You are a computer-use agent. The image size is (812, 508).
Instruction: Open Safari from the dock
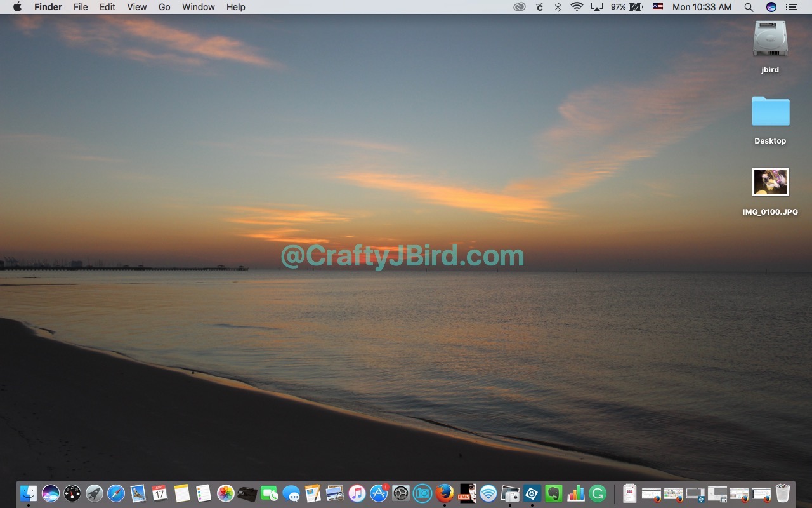tap(116, 493)
